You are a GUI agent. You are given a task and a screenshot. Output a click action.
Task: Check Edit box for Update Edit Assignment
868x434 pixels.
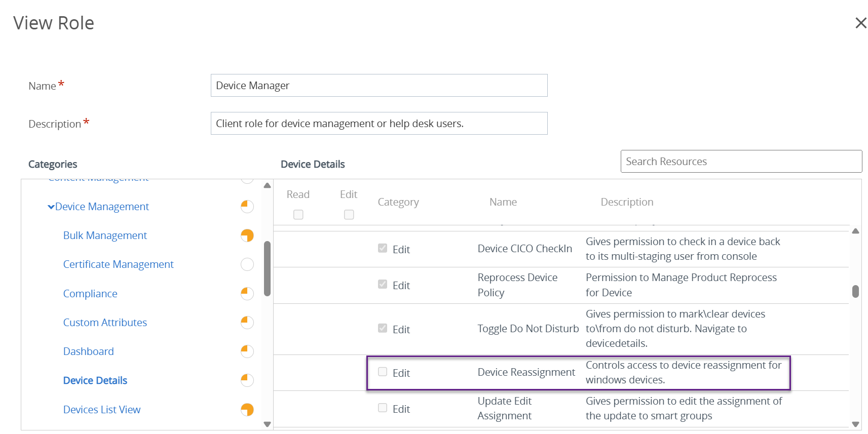point(383,408)
